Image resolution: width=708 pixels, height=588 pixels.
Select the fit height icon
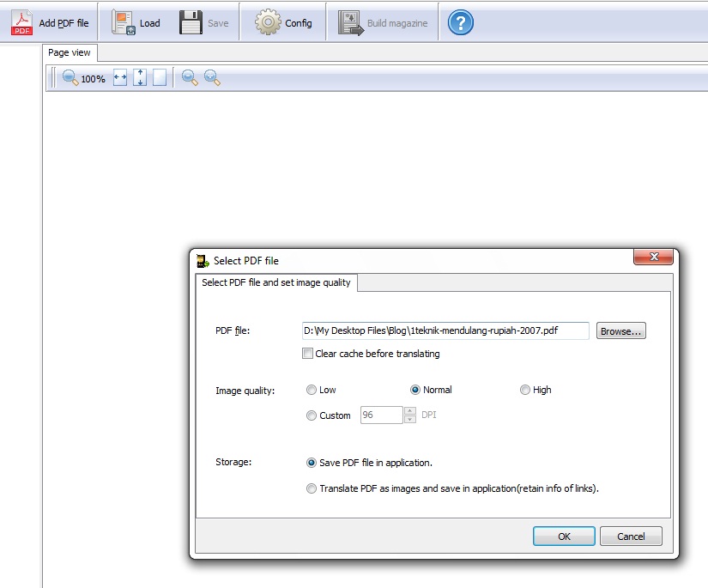point(140,77)
